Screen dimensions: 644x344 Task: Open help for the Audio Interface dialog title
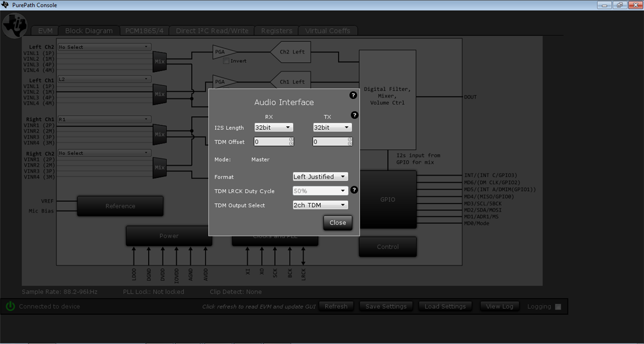click(353, 95)
